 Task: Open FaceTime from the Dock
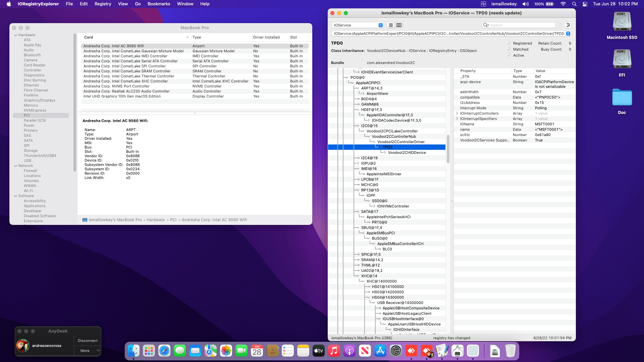tap(241, 351)
